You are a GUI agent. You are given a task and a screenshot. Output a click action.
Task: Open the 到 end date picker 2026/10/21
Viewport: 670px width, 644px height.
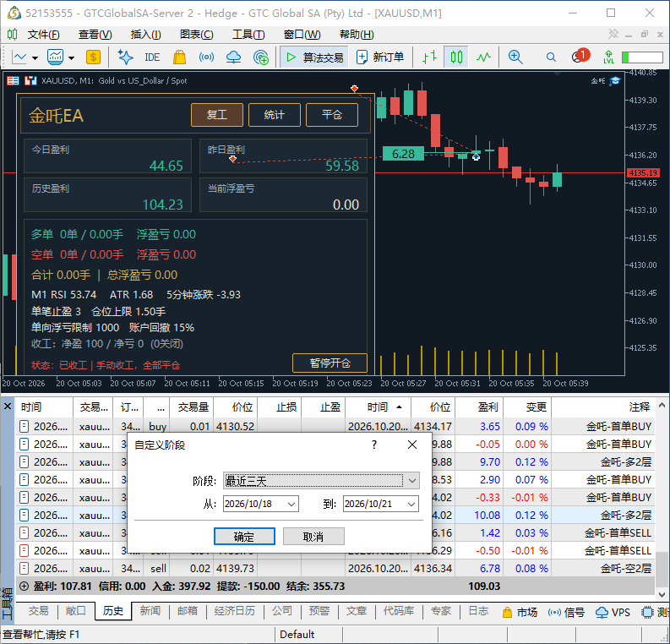tap(381, 504)
